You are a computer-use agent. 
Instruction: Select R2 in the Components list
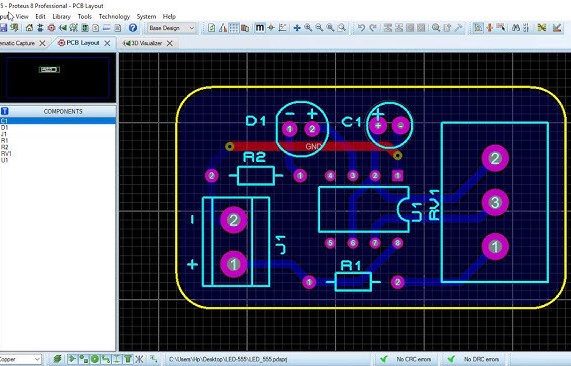pyautogui.click(x=58, y=147)
